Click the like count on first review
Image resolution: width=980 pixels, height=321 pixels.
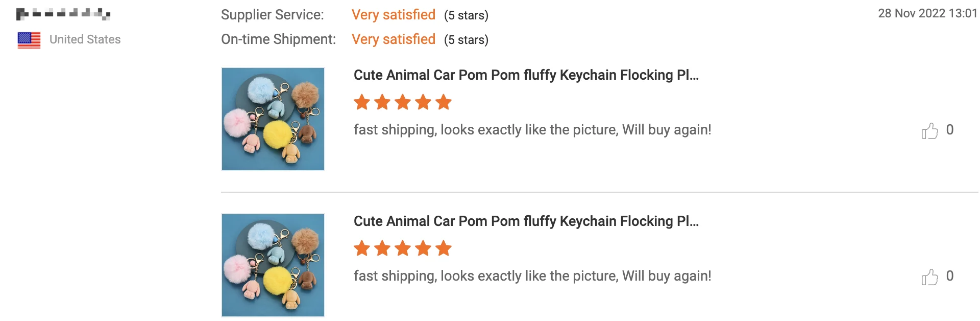tap(949, 130)
